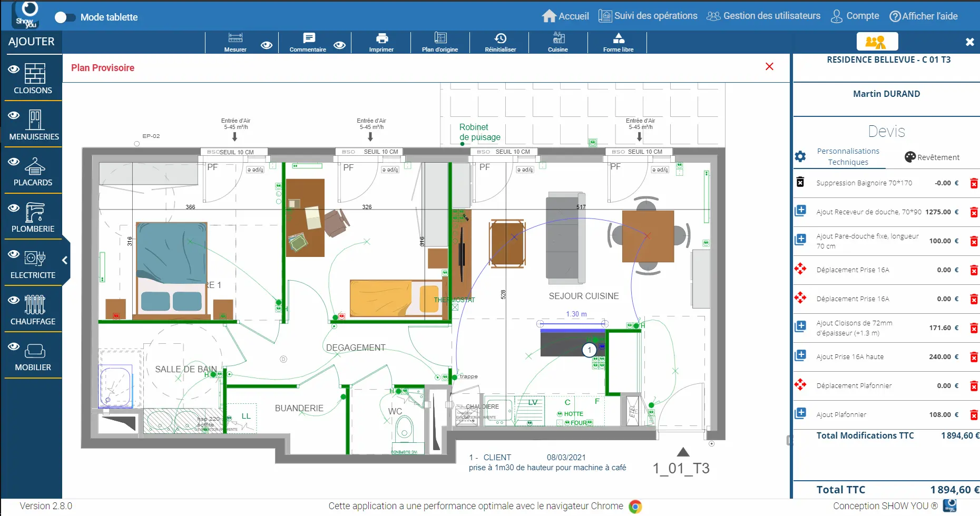Click the gear icon beside Personnalisations
This screenshot has width=980, height=516.
[800, 156]
